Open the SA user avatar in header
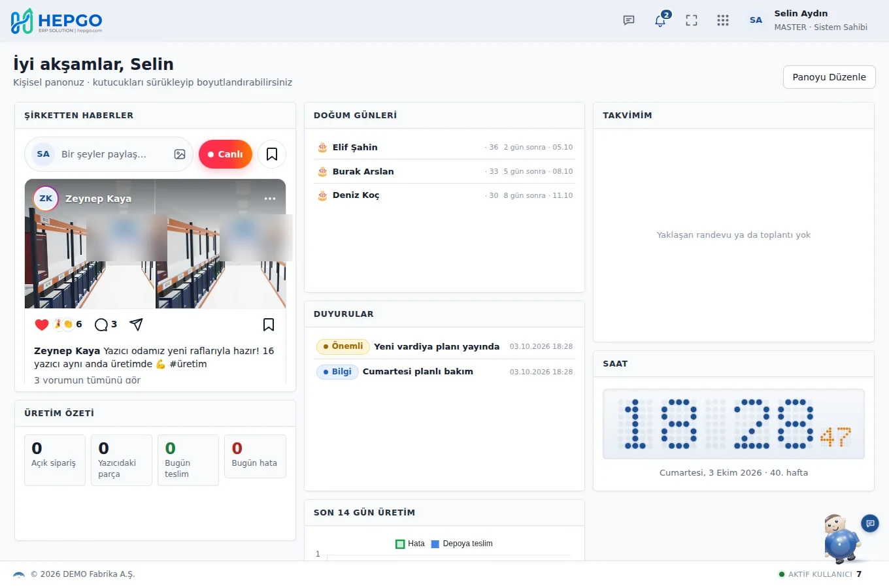The height and width of the screenshot is (588, 889). click(x=756, y=20)
